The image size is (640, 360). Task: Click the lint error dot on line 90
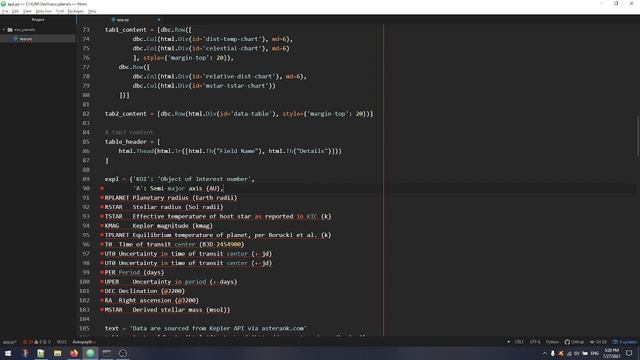[x=102, y=188]
